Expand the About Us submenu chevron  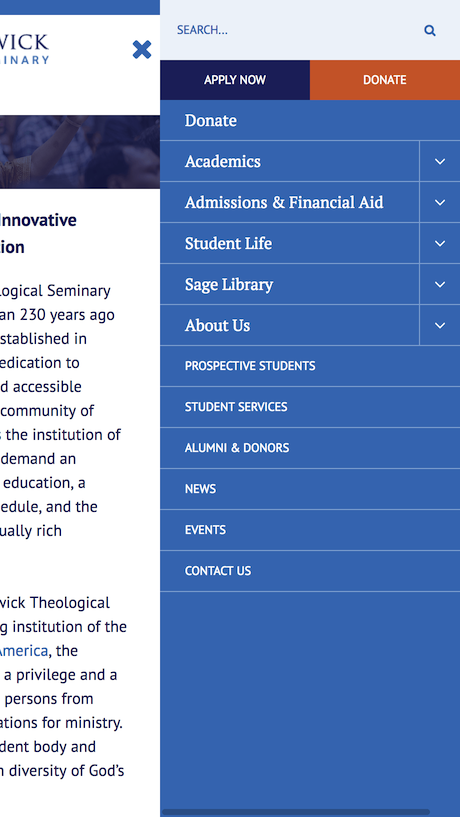pos(440,325)
